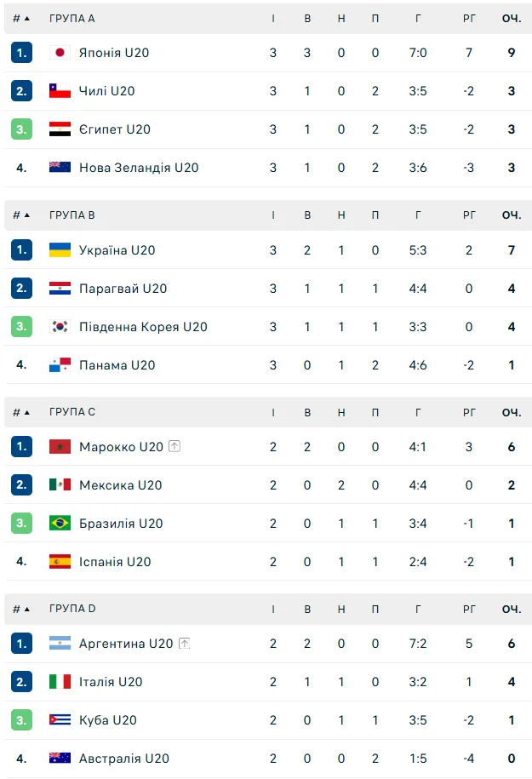Image resolution: width=532 pixels, height=779 pixels.
Task: Click the Ukraine flag icon
Action: click(x=60, y=250)
